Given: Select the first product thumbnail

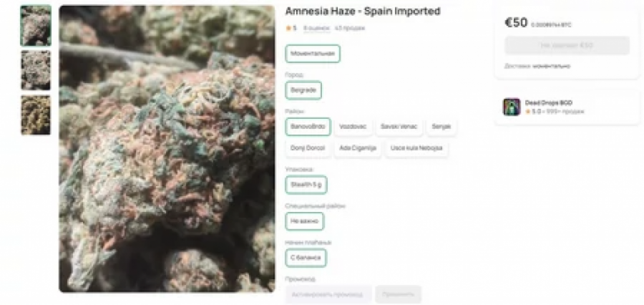Looking at the screenshot, I should (x=36, y=26).
